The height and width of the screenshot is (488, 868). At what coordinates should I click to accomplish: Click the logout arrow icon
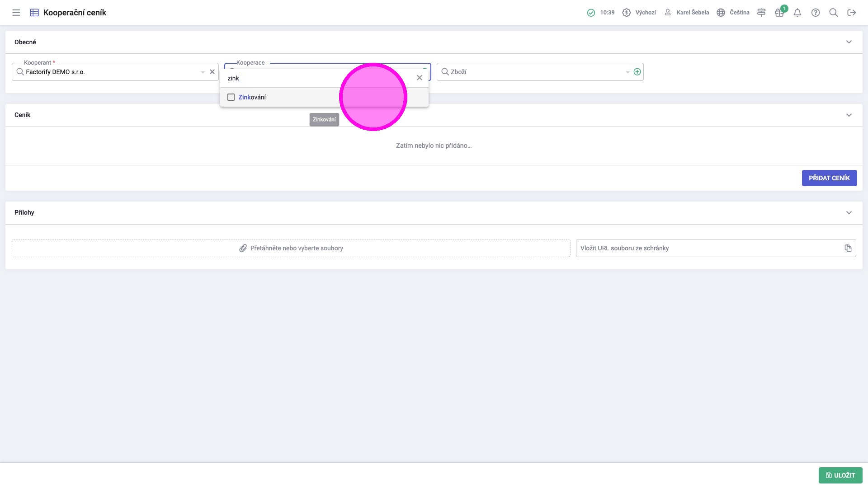coord(852,13)
